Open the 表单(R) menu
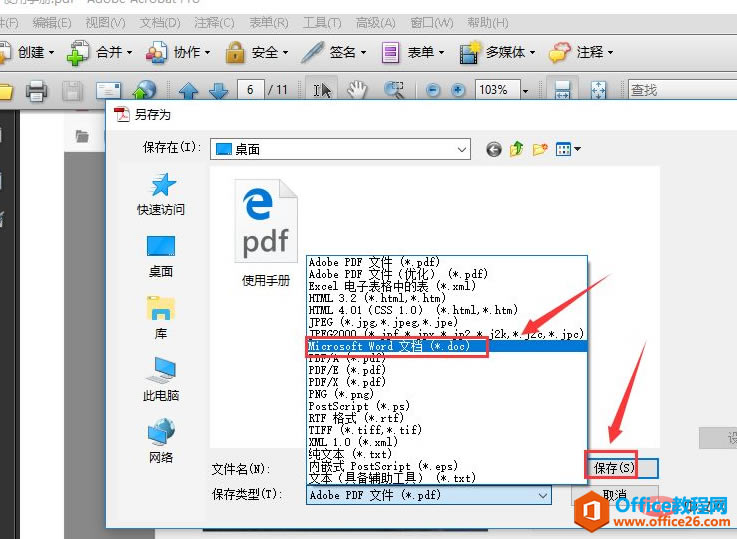The height and width of the screenshot is (539, 737). click(x=268, y=23)
